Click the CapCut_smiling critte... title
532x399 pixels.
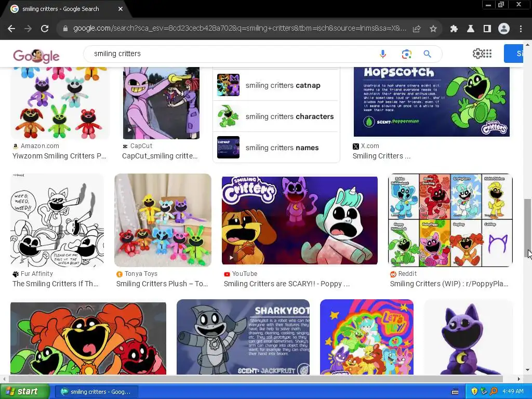coord(159,156)
